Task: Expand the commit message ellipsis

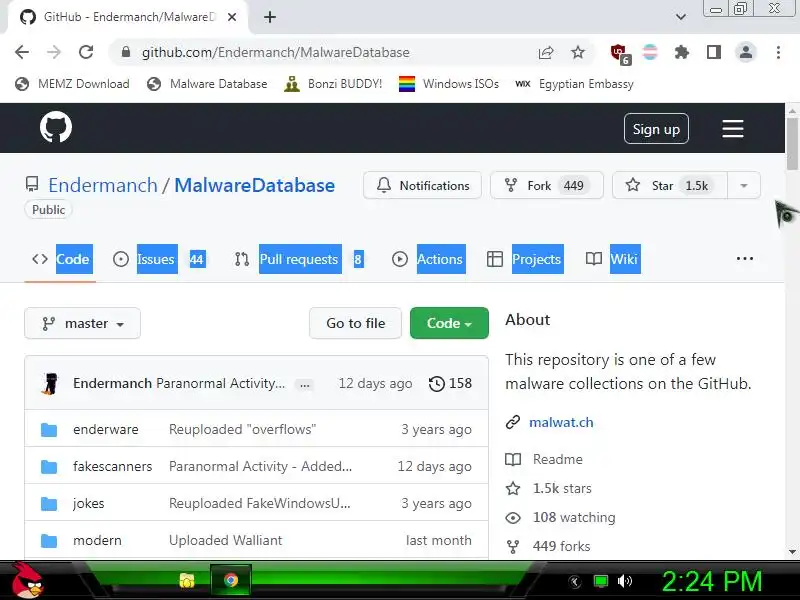Action: tap(305, 385)
